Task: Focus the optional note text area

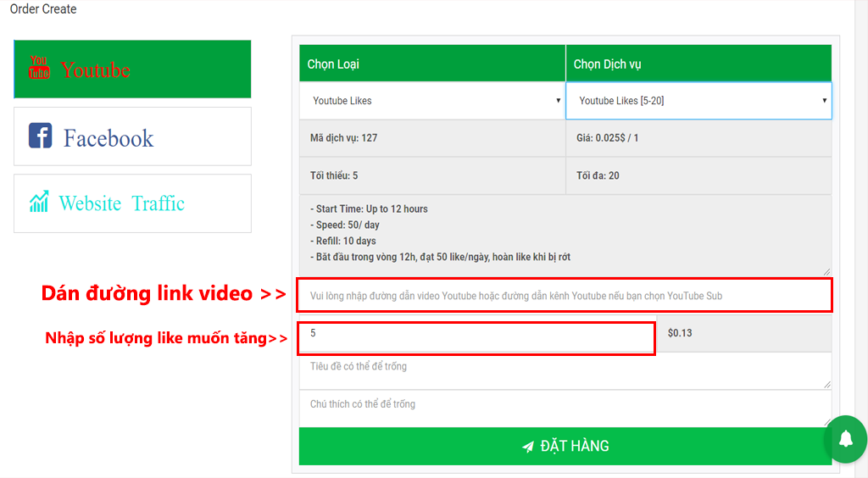Action: click(x=565, y=409)
